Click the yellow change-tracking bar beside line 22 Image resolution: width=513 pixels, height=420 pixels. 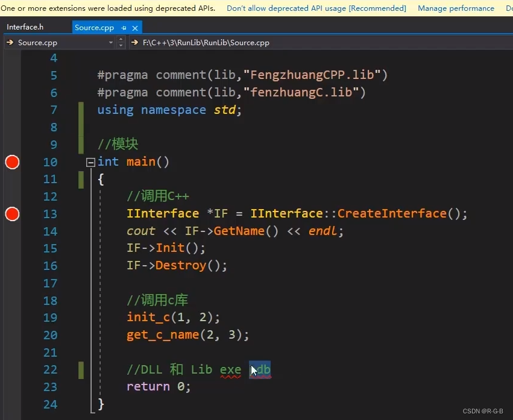click(81, 369)
